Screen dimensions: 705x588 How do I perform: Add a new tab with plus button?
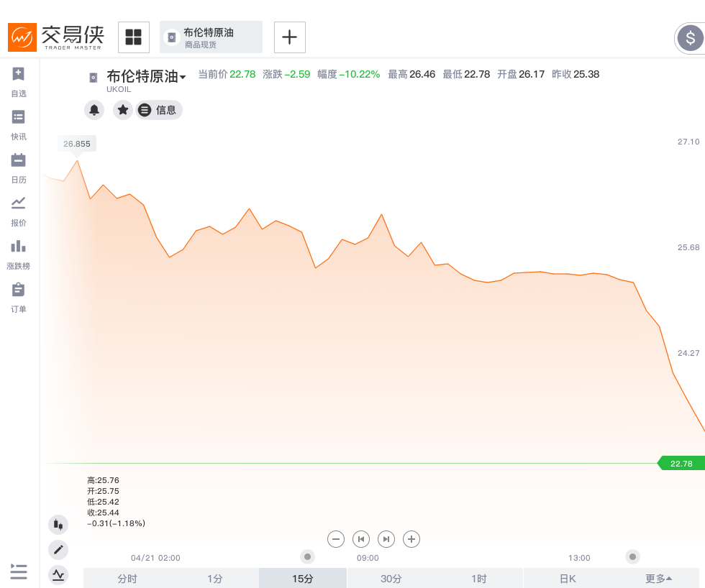tap(289, 37)
